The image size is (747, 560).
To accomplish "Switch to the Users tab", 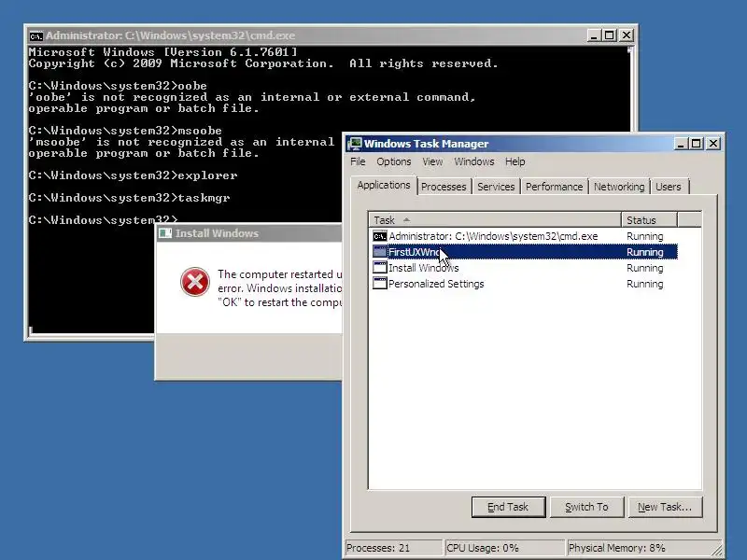I will point(669,187).
